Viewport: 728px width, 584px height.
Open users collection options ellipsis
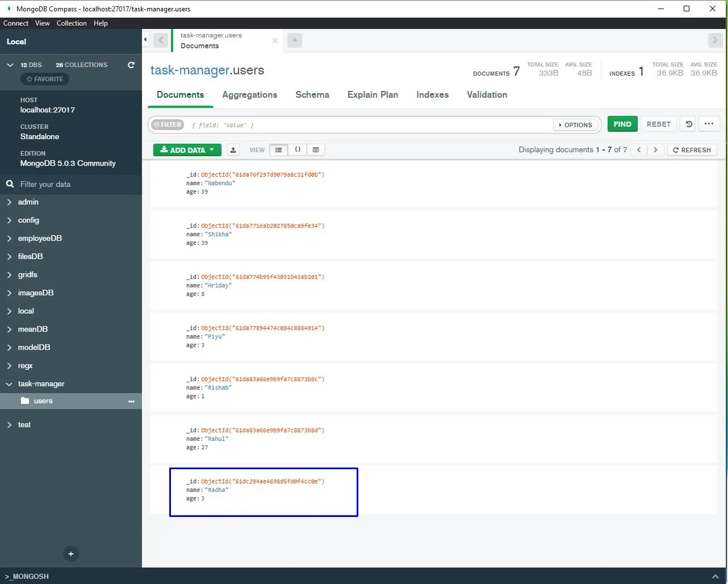pyautogui.click(x=132, y=402)
